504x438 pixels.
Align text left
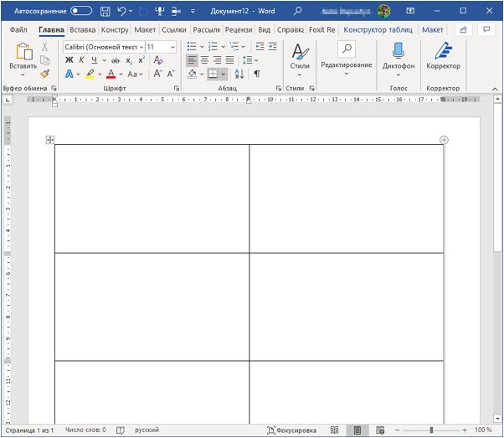click(x=192, y=60)
